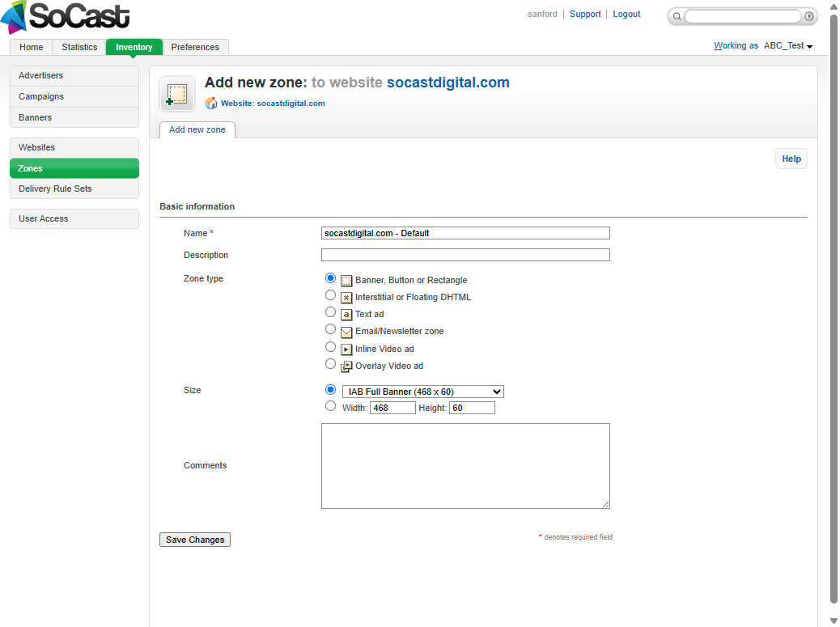Image resolution: width=840 pixels, height=627 pixels.
Task: Click the Save Changes button
Action: [195, 540]
